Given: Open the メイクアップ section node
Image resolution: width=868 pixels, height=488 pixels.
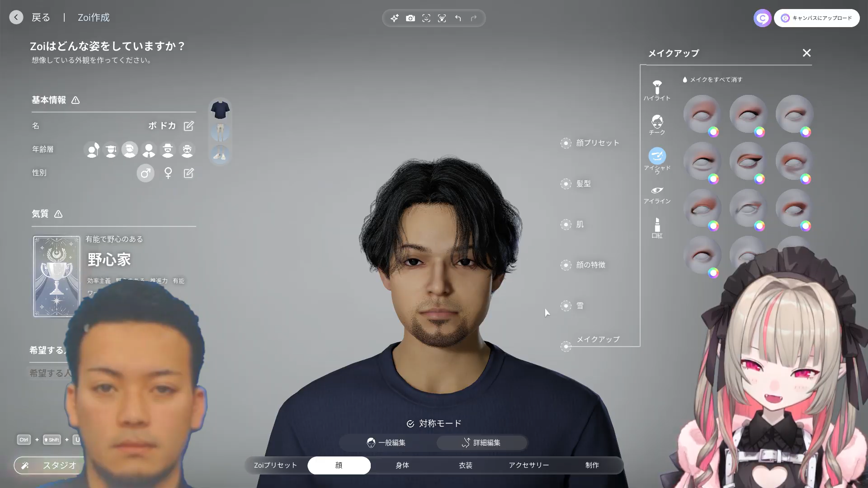Looking at the screenshot, I should [x=566, y=347].
